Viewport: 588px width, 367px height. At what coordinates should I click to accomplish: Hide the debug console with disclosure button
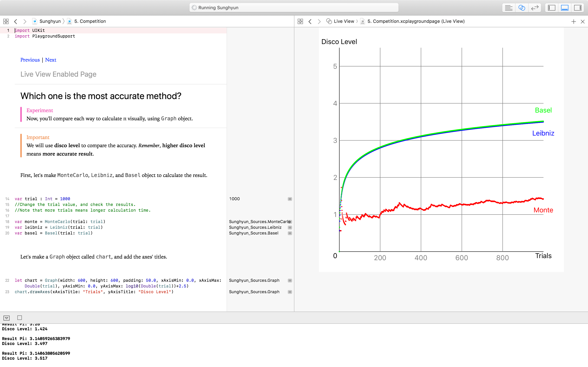(x=7, y=318)
